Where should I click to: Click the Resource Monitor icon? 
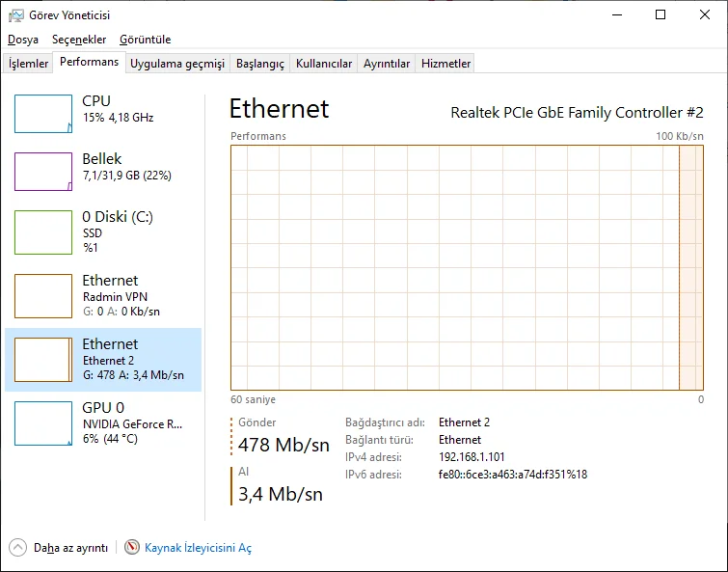pos(132,547)
